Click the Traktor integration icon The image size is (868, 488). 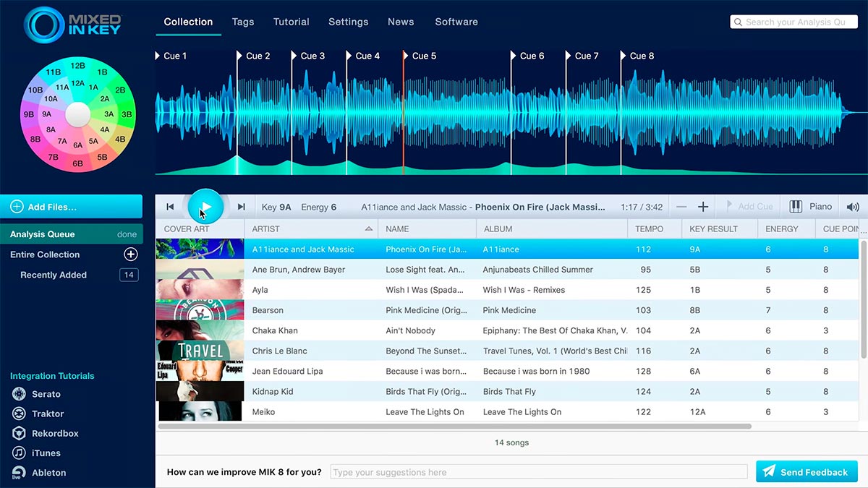coord(19,414)
